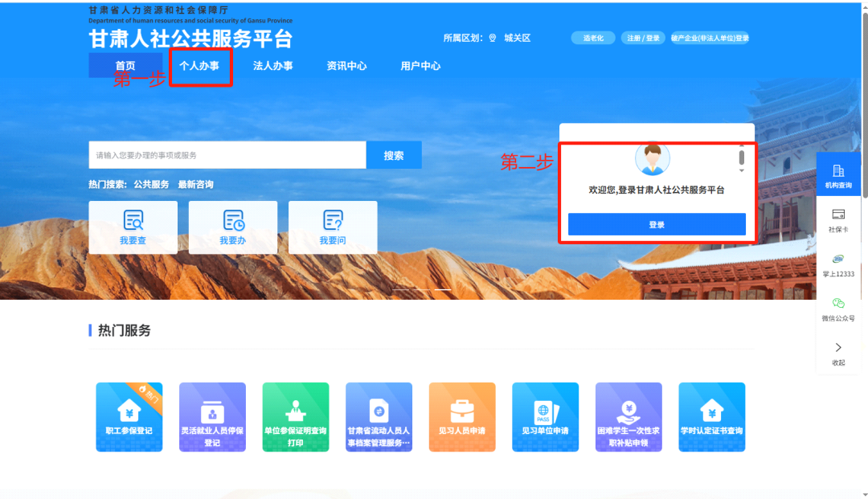Click the 公共服务 hot search link

tap(151, 184)
